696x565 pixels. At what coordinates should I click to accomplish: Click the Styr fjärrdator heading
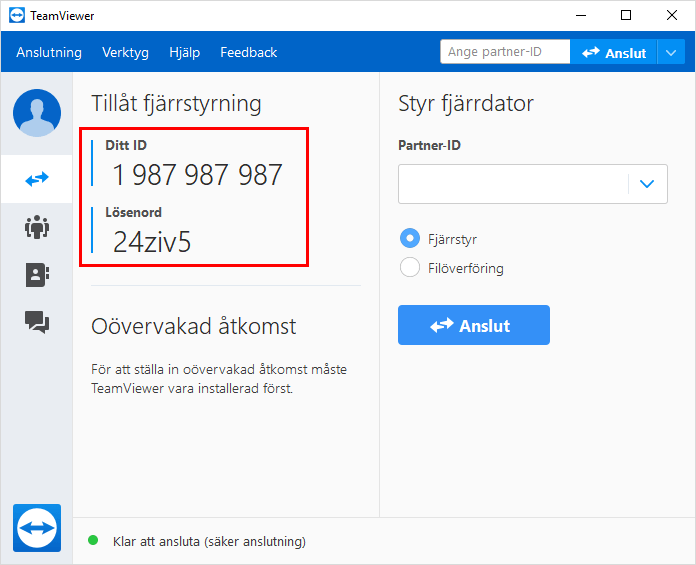(x=466, y=103)
